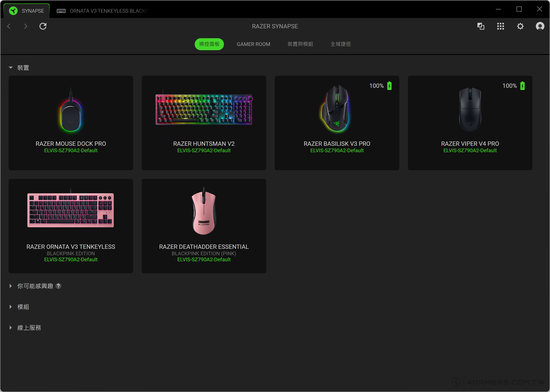Open settings via the gear icon
550x392 pixels.
[520, 26]
